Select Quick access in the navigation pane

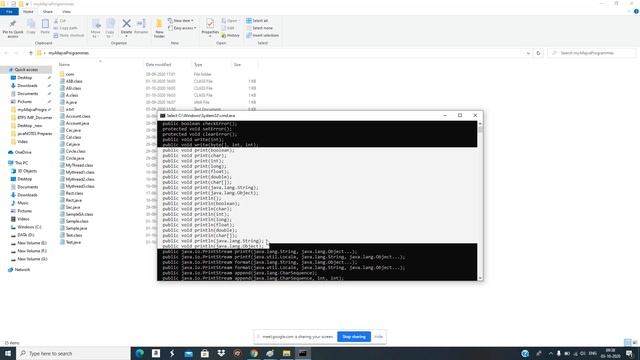pos(26,70)
